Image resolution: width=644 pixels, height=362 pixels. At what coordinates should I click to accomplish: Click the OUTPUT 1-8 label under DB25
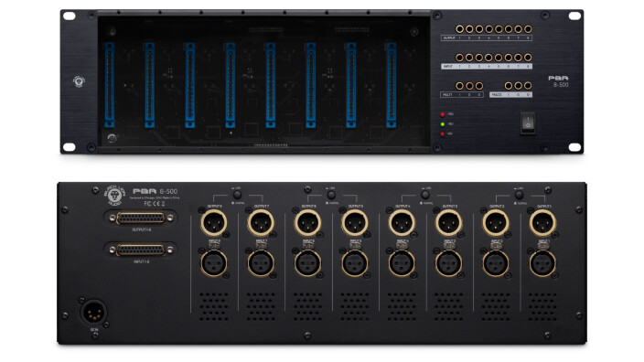(x=141, y=229)
